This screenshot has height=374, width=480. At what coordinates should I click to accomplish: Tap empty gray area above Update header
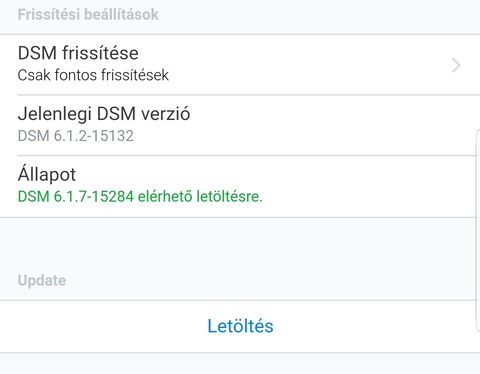(240, 245)
